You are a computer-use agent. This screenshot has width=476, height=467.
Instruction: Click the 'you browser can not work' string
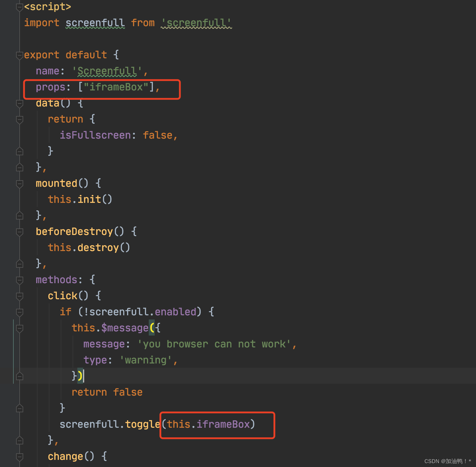[x=214, y=344]
